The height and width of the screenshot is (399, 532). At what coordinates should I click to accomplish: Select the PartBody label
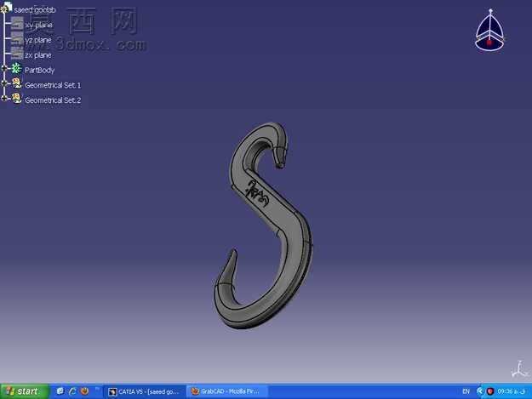click(39, 70)
